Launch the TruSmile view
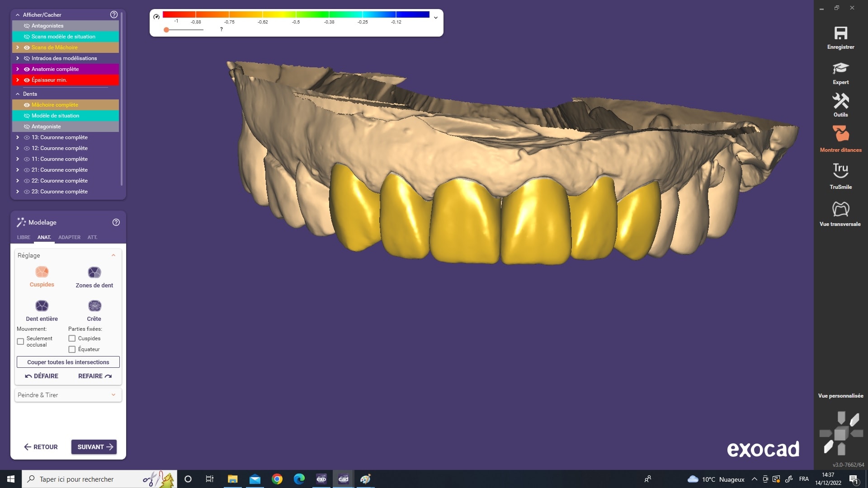The width and height of the screenshot is (868, 488). tap(840, 171)
